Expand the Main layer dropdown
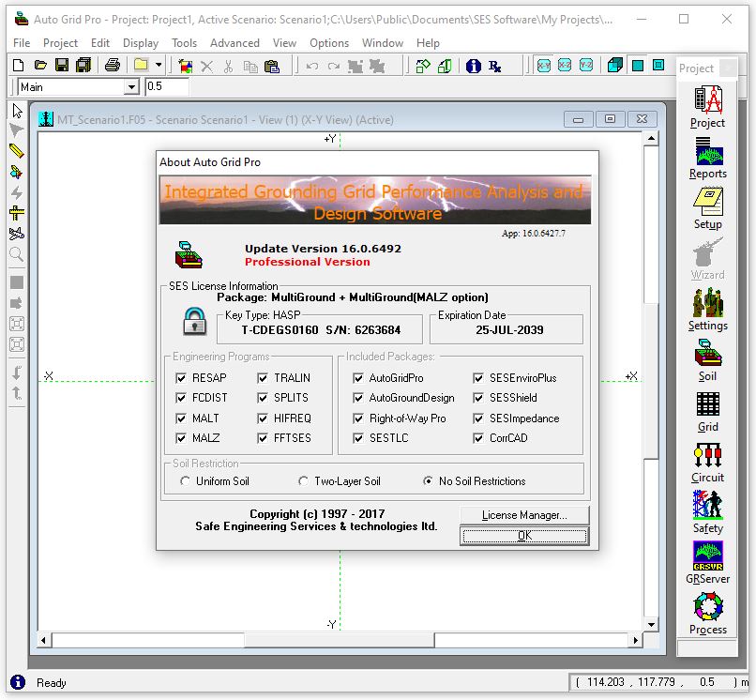The height and width of the screenshot is (700, 756). [x=131, y=87]
